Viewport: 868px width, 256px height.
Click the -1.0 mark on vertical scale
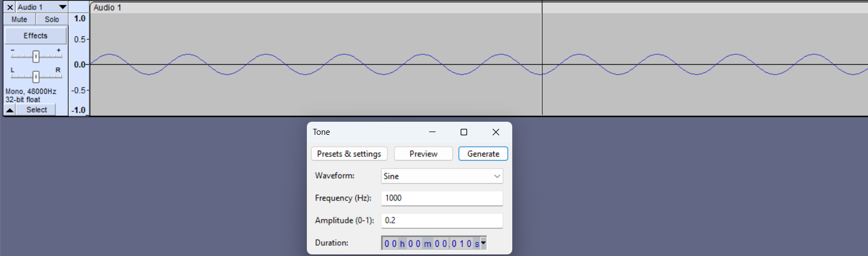click(79, 110)
